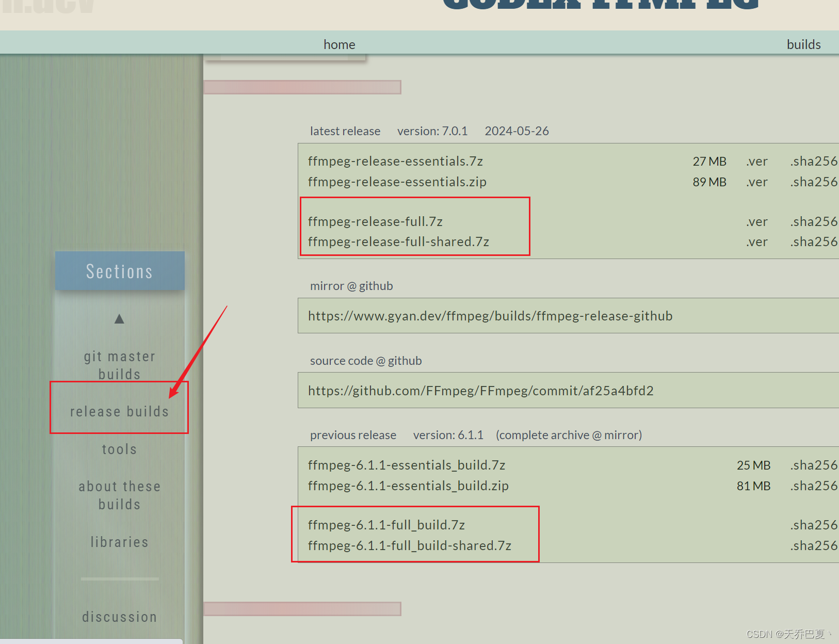Open .sha256 for ffmpeg-6.1.1-essentials_build.7z

(x=814, y=465)
